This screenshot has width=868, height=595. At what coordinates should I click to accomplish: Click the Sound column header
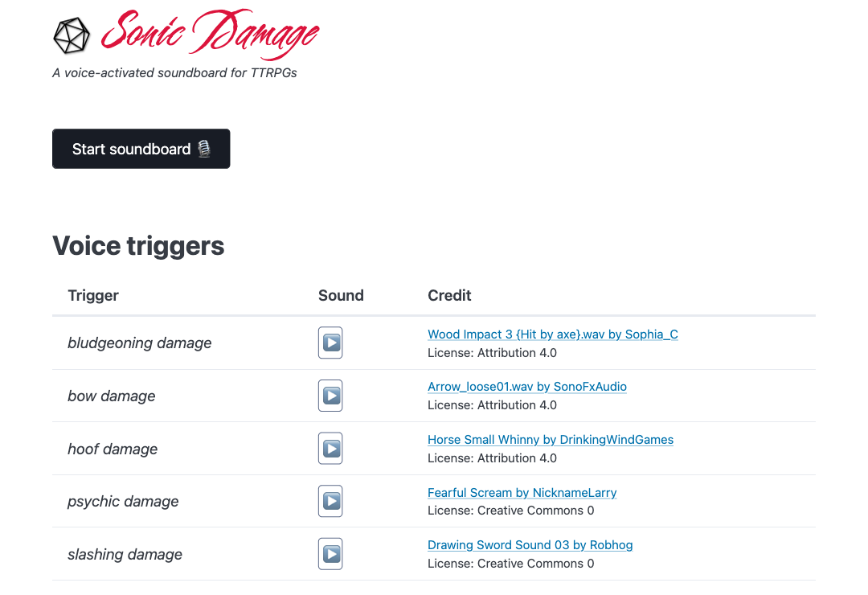tap(341, 295)
